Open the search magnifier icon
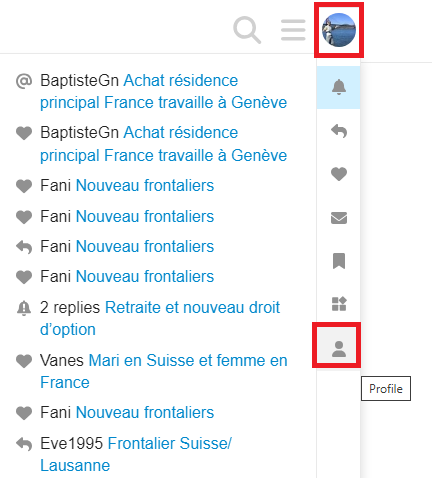432x478 pixels. coord(247,30)
